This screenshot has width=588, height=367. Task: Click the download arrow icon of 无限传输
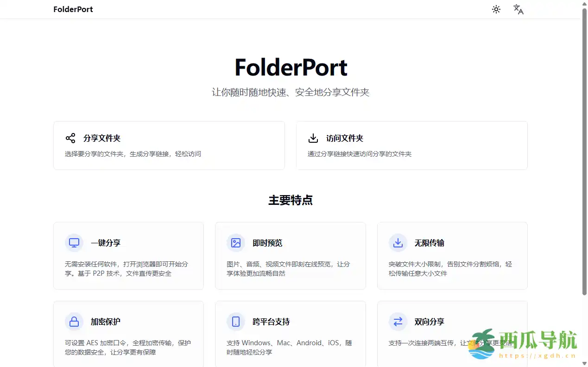[x=398, y=242]
